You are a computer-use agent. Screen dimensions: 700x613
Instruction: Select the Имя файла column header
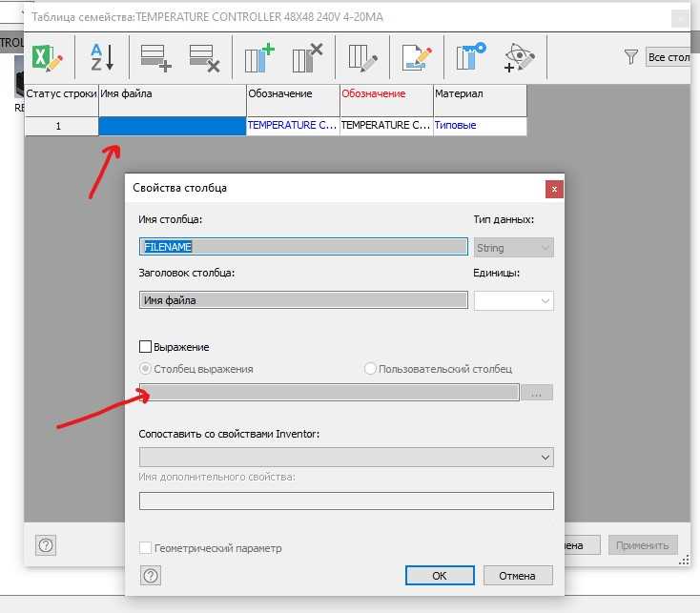click(x=173, y=100)
